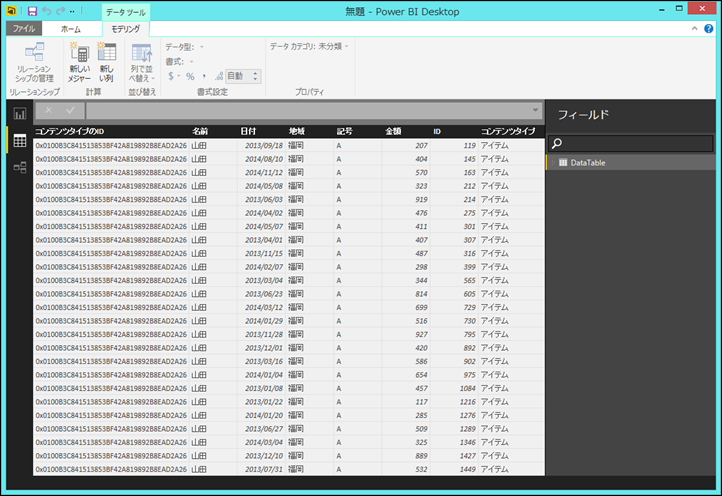Create a 新しいメジャー

click(x=80, y=63)
